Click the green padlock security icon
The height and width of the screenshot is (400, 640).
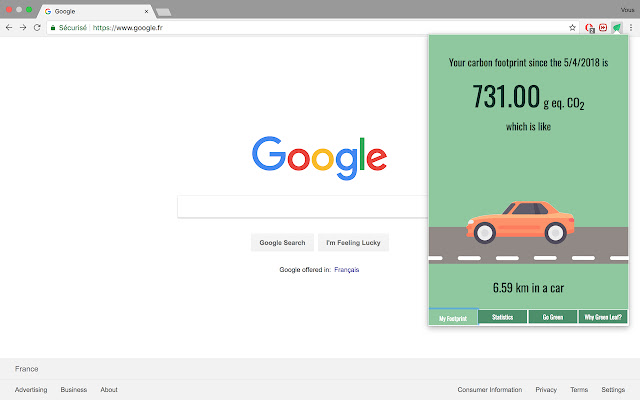tap(53, 28)
